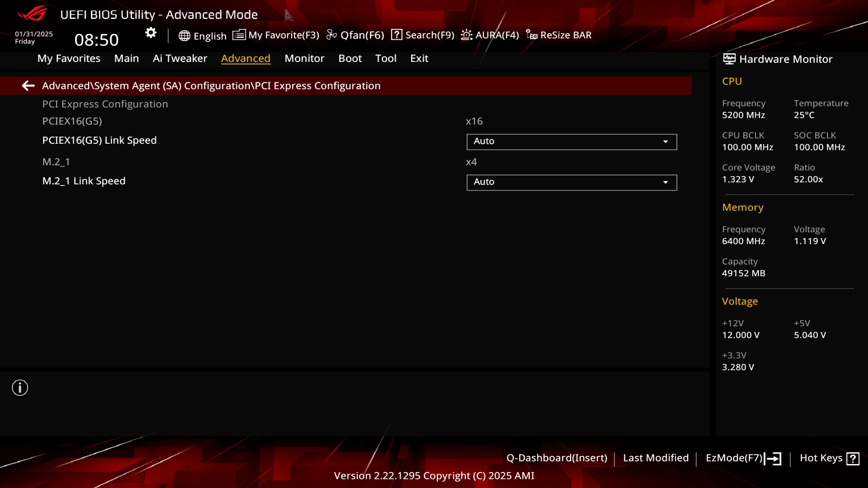Open Qfan control panel
This screenshot has height=488, width=868.
coord(355,34)
